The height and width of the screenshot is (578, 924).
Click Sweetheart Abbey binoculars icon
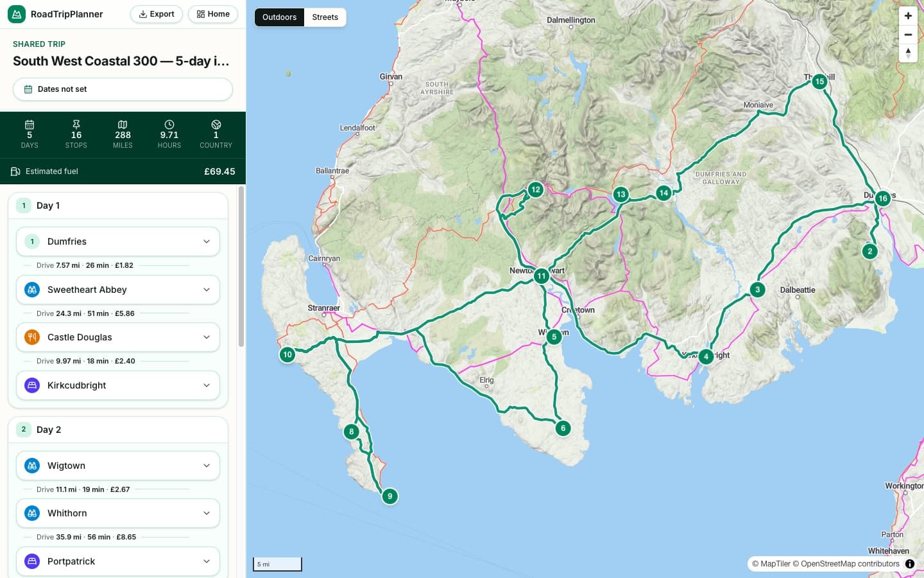[32, 290]
